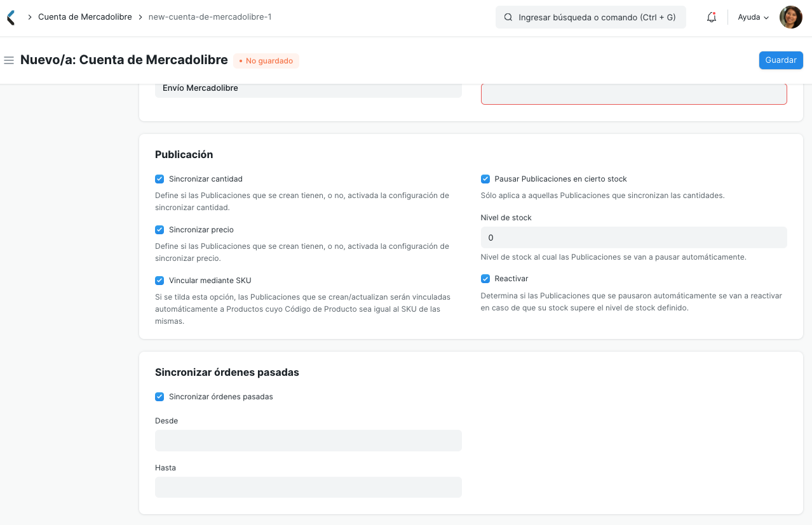Select the Hasta date field
Viewport: 812px width, 525px height.
coord(308,487)
